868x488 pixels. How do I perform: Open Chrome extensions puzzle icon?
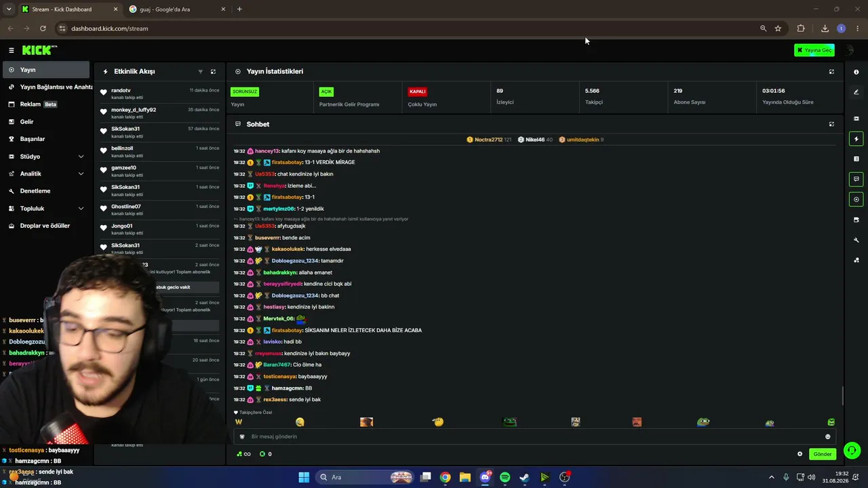[x=801, y=28]
